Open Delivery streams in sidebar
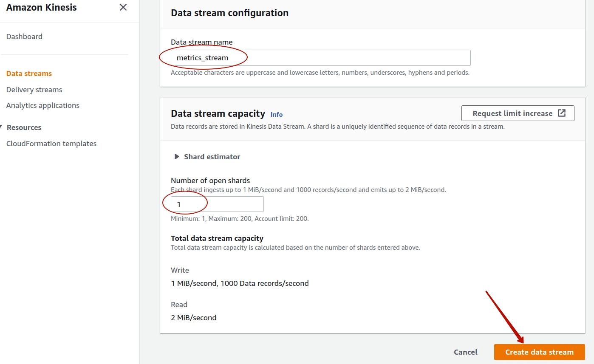 pyautogui.click(x=34, y=90)
